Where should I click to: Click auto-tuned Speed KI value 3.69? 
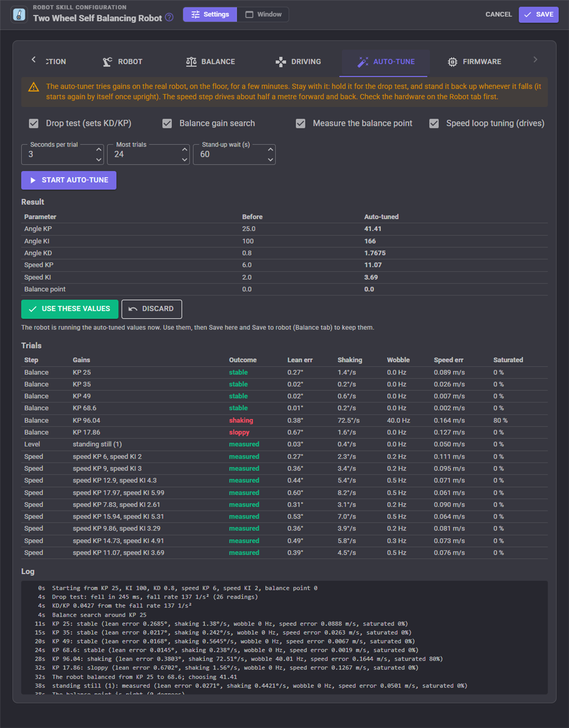[371, 277]
